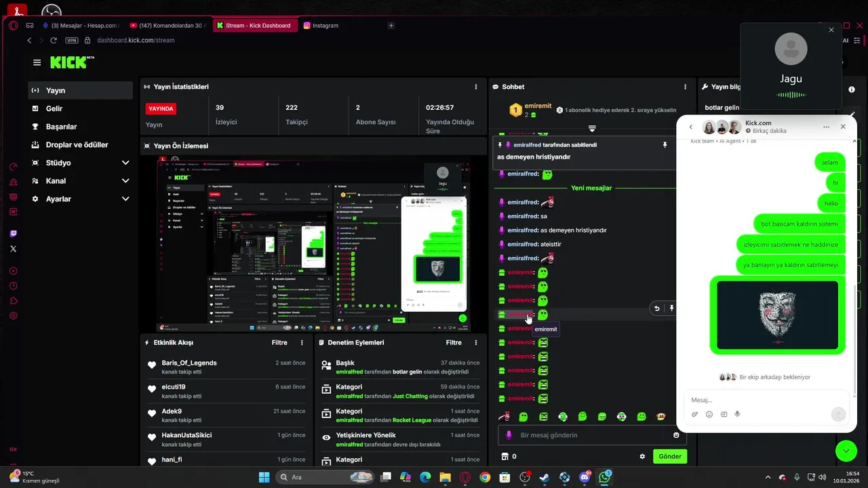Click reply arrow on hovered chat message
Screen dimensions: 868x488
click(x=656, y=308)
